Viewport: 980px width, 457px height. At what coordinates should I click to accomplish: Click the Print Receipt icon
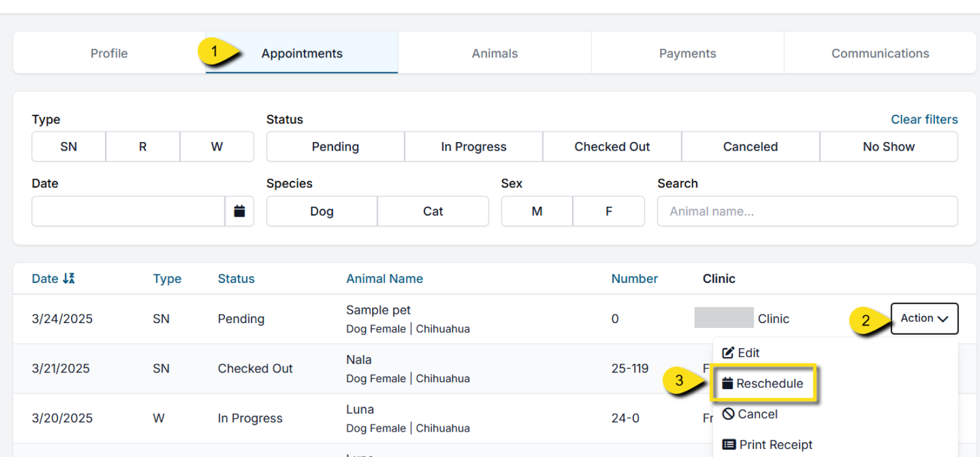(729, 445)
